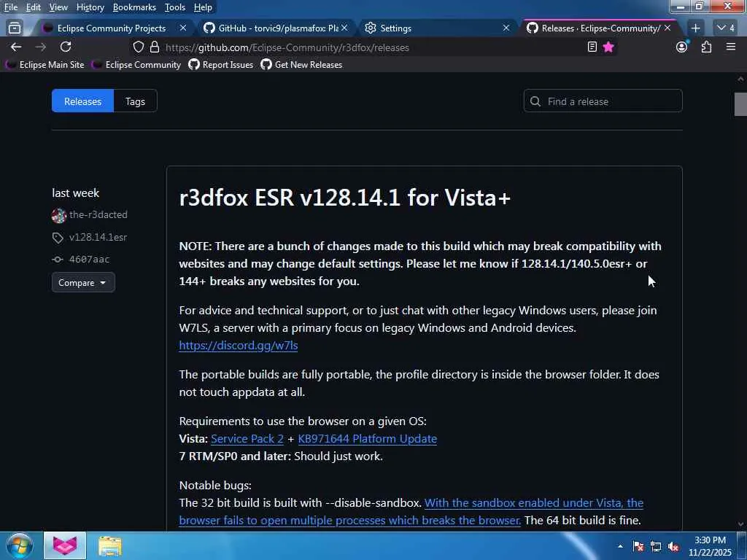
Task: Open the tracking protection shield icon
Action: [138, 47]
